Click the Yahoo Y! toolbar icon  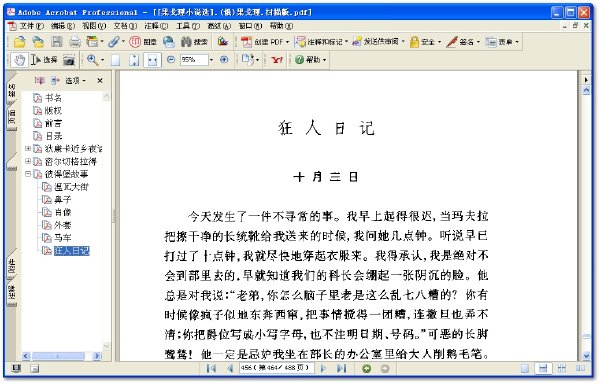pyautogui.click(x=277, y=60)
